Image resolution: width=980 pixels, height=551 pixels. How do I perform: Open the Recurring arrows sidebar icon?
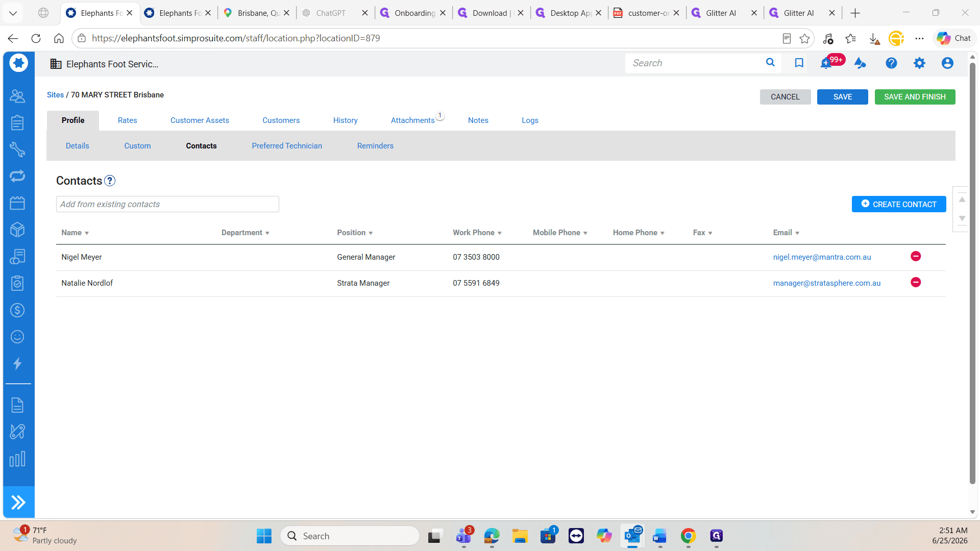pos(17,176)
